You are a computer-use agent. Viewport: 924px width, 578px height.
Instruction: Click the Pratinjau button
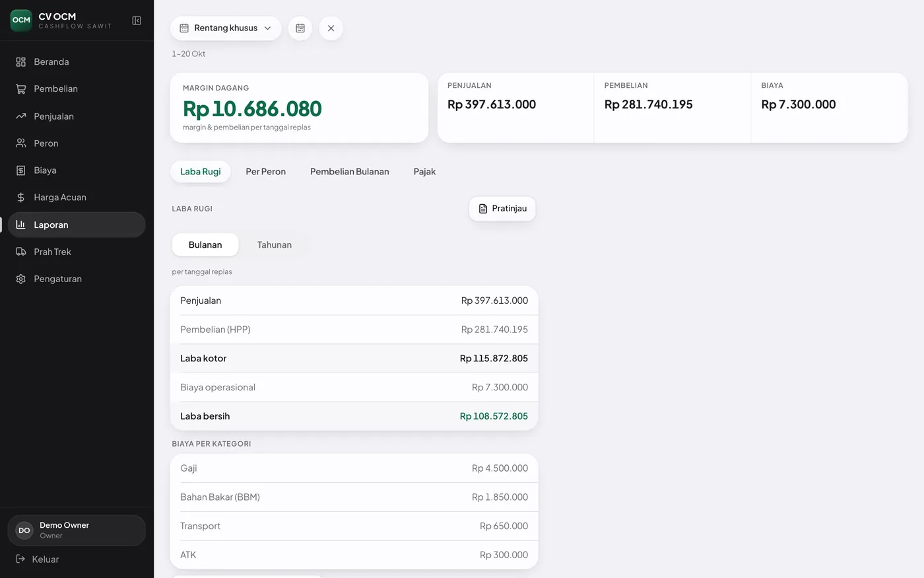[x=502, y=209]
